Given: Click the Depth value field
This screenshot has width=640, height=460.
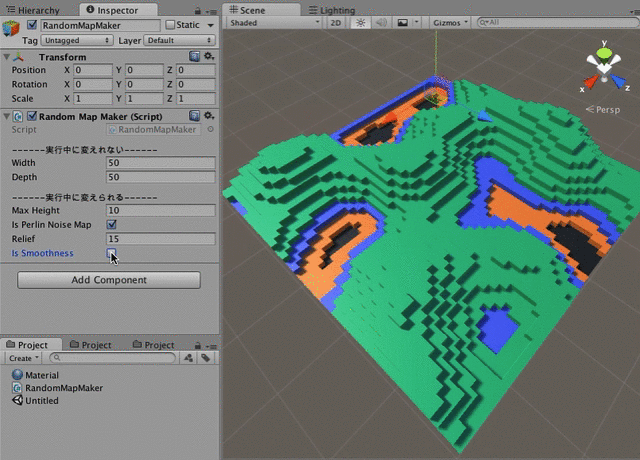Looking at the screenshot, I should click(x=160, y=177).
